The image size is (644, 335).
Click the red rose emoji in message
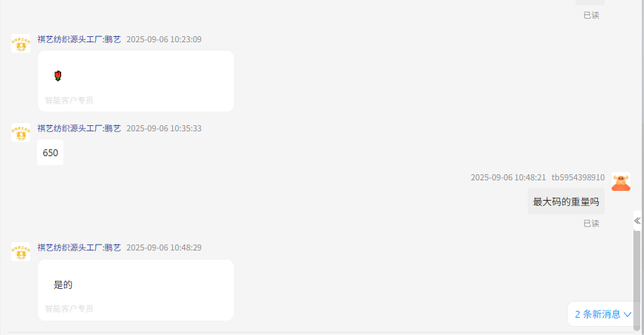pyautogui.click(x=58, y=76)
